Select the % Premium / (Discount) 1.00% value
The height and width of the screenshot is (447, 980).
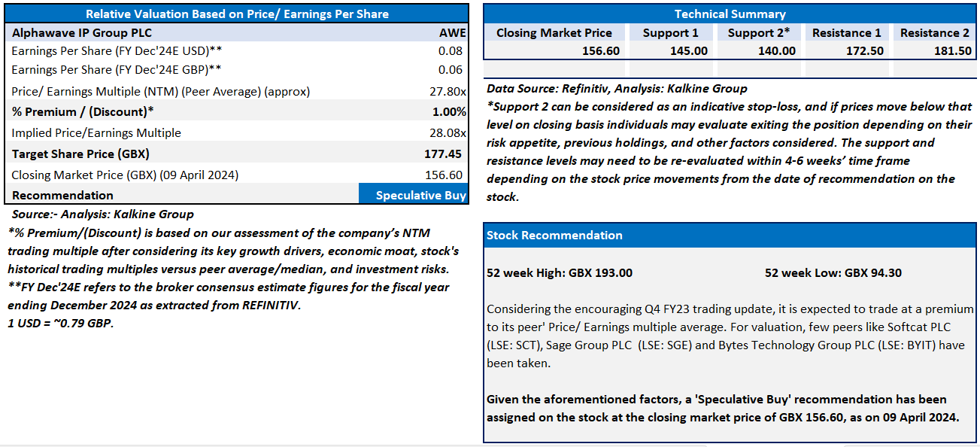click(449, 111)
